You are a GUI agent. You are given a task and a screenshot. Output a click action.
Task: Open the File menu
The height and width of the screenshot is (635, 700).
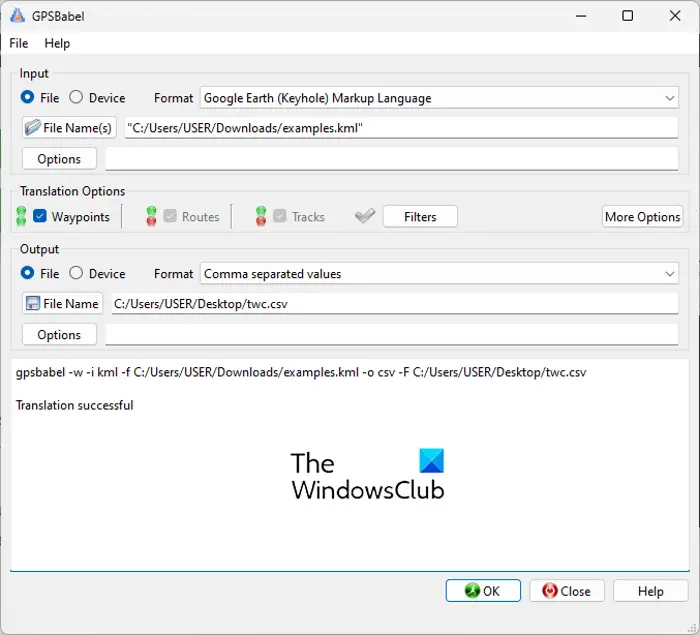point(19,43)
